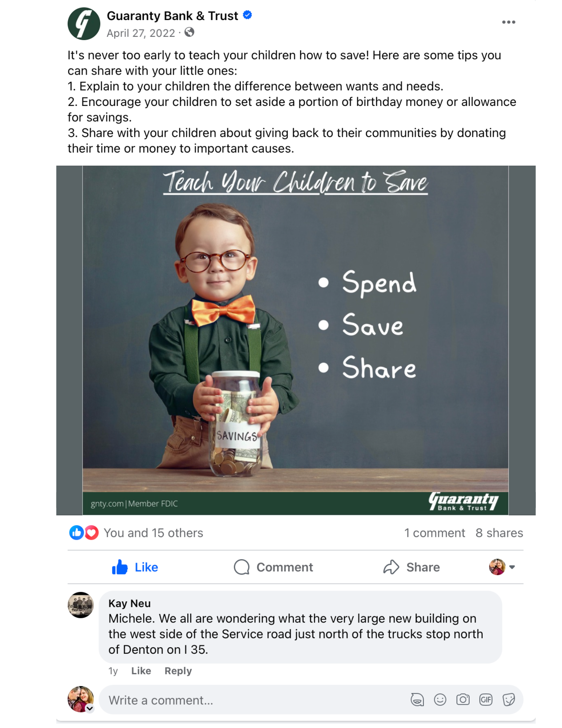562x728 pixels.
Task: View the 8 shares list
Action: pyautogui.click(x=499, y=533)
